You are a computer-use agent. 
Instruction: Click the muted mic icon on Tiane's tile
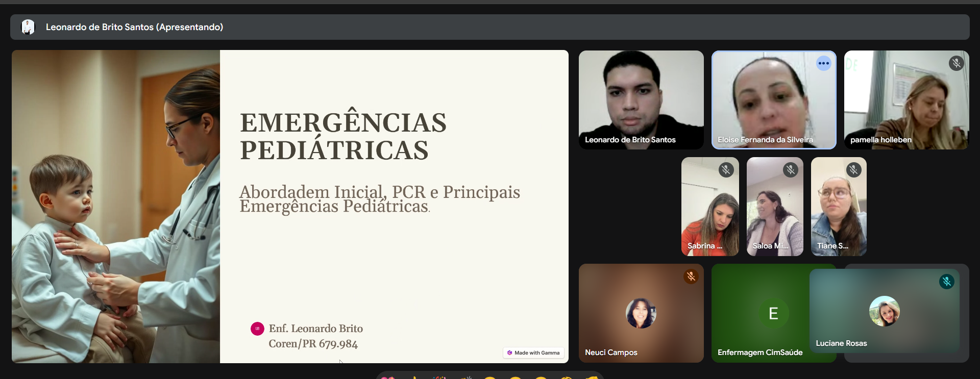tap(853, 170)
